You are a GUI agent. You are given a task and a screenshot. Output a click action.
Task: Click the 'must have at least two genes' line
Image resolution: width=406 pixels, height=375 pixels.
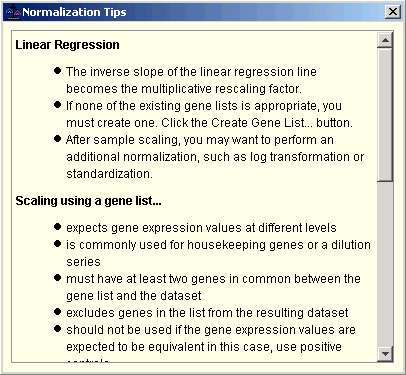pos(213,279)
